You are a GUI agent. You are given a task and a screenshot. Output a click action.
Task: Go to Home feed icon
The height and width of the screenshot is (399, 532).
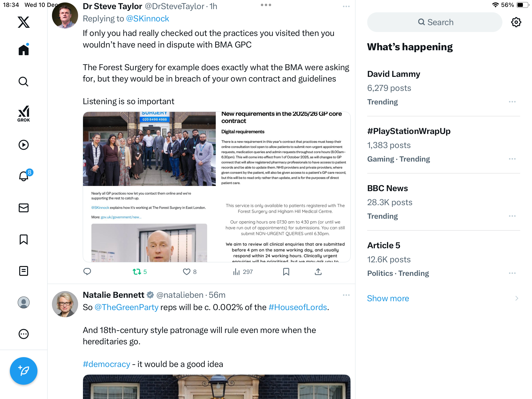coord(24,49)
